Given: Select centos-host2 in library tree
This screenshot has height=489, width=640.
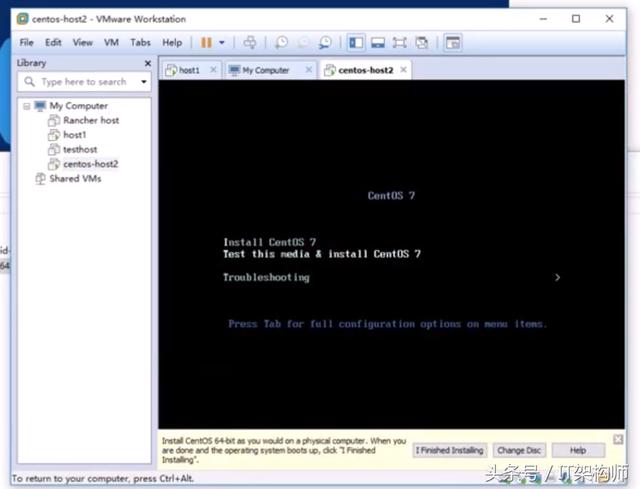Looking at the screenshot, I should tap(91, 164).
